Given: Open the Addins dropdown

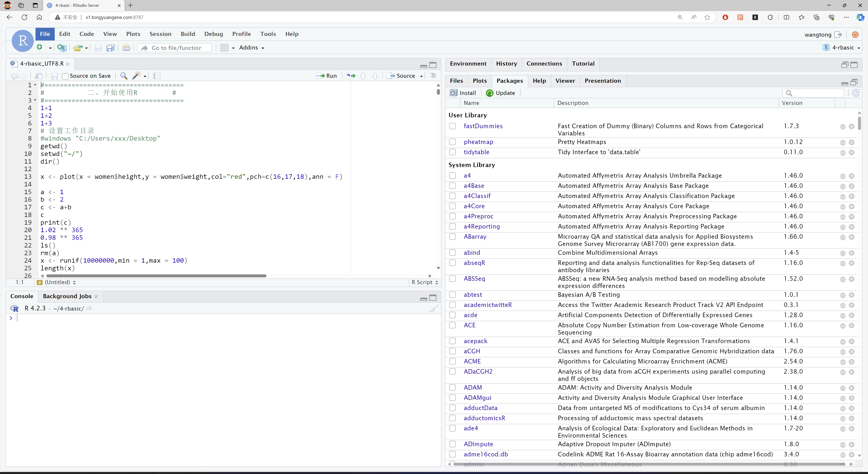Looking at the screenshot, I should (x=251, y=48).
